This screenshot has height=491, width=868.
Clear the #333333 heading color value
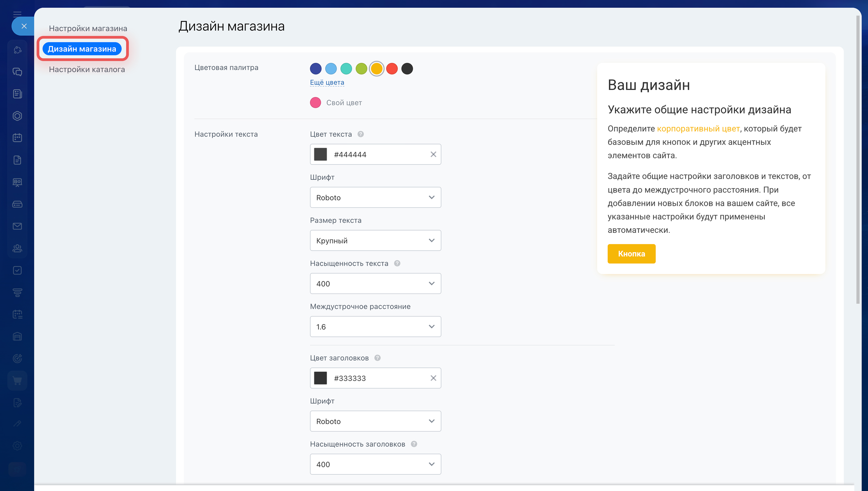433,378
